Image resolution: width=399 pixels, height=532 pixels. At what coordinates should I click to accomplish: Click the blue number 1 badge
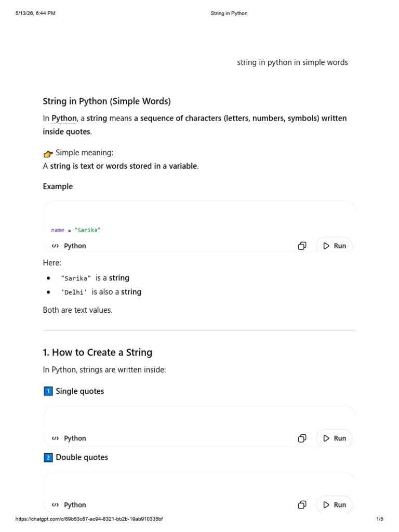coord(48,391)
